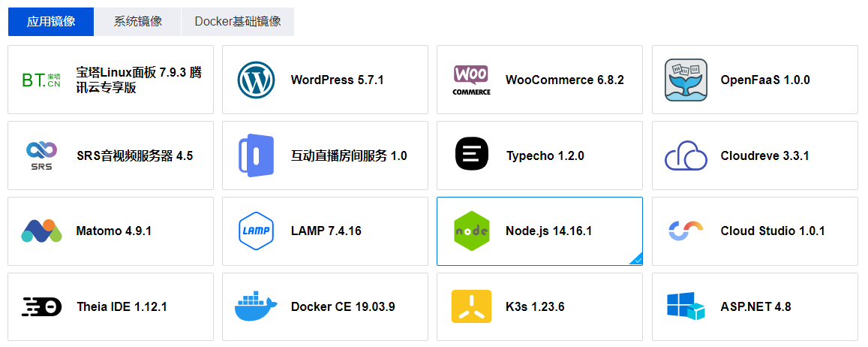Click the selected checkmark on Node.js card
Screen dimensions: 868x347
click(637, 260)
